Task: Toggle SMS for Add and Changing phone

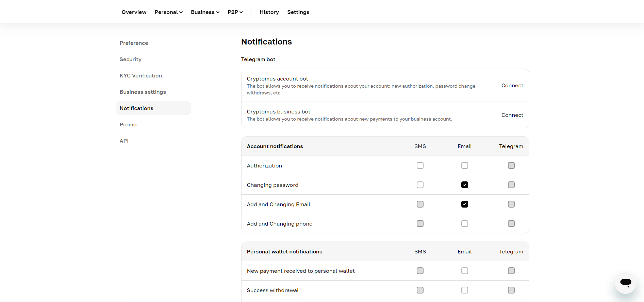Action: [420, 224]
